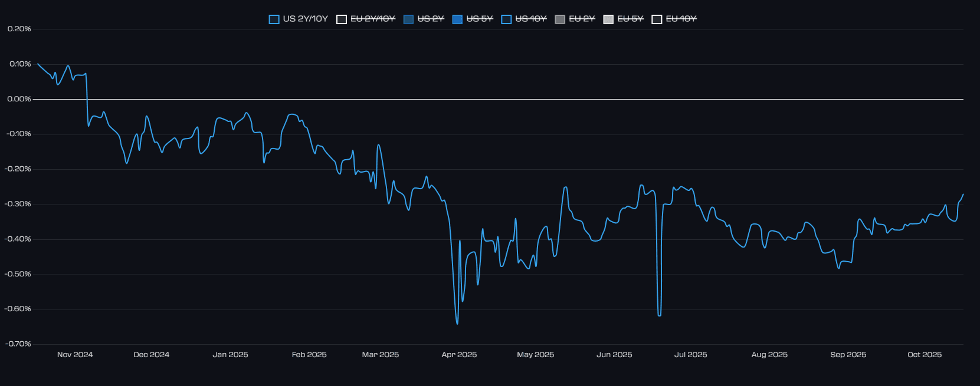The height and width of the screenshot is (386, 980).
Task: Click the US 10Y legend square
Action: point(506,19)
